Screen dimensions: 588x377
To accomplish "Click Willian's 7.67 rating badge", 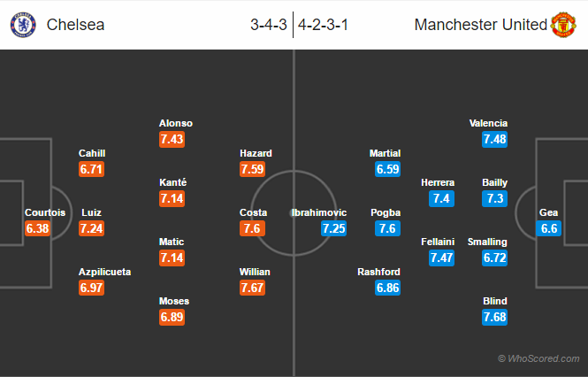I will click(252, 288).
